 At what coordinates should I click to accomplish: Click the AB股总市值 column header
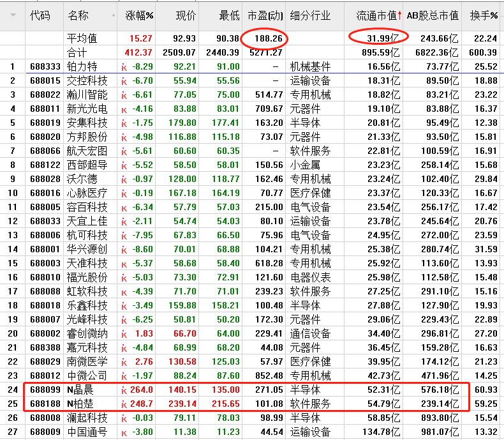click(x=433, y=15)
